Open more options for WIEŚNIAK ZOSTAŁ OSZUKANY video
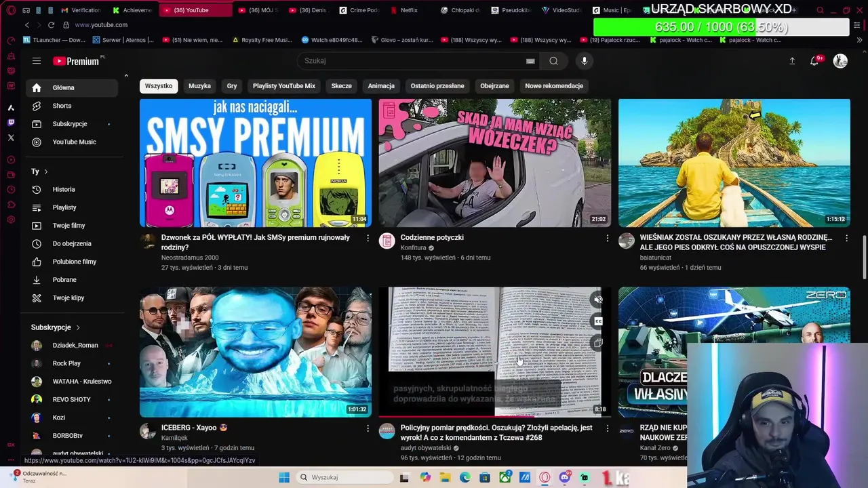Image resolution: width=868 pixels, height=488 pixels. click(846, 238)
